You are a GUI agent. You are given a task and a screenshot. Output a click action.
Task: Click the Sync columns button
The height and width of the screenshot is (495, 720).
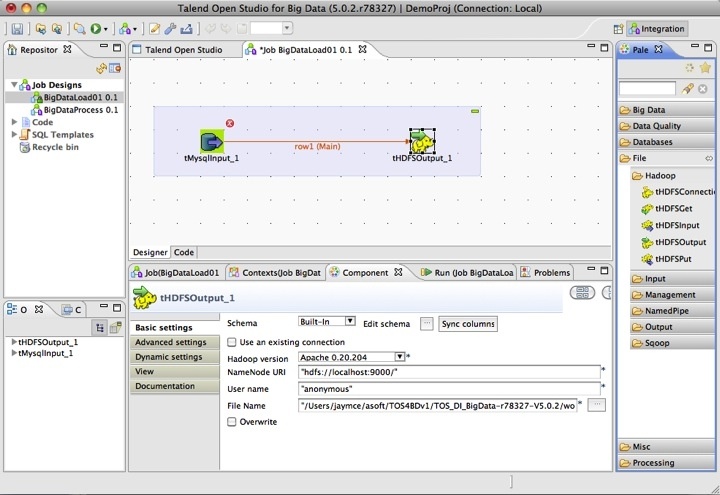point(468,324)
